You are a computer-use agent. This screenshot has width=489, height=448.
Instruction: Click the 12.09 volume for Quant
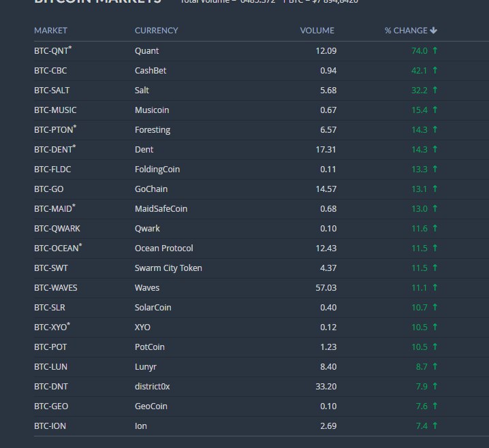pyautogui.click(x=326, y=51)
